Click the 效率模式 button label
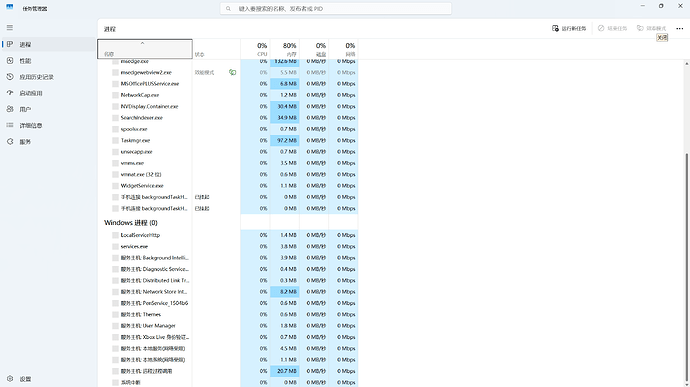690x387 pixels. 656,29
